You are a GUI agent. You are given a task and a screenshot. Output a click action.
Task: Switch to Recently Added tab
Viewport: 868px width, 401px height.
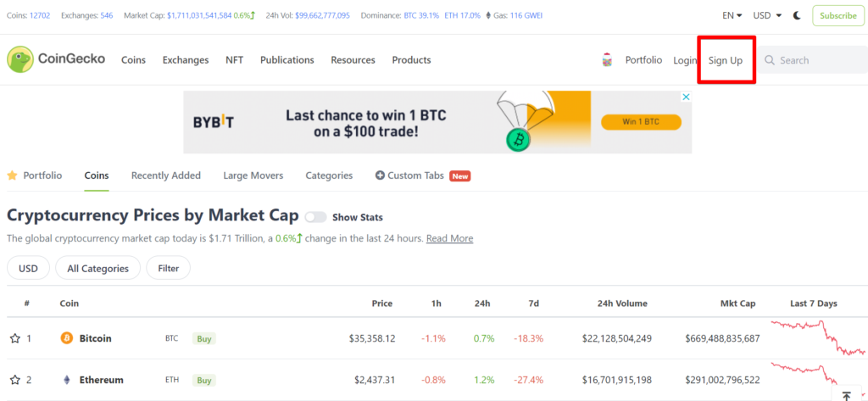tap(166, 175)
